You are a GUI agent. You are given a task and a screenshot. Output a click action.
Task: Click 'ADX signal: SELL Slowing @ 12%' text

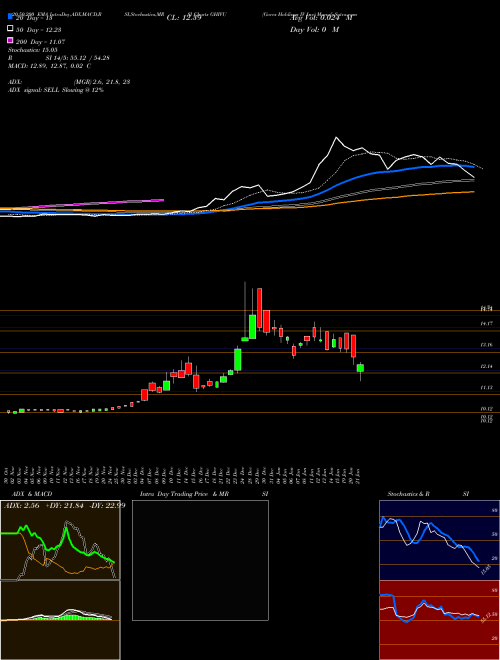click(56, 90)
